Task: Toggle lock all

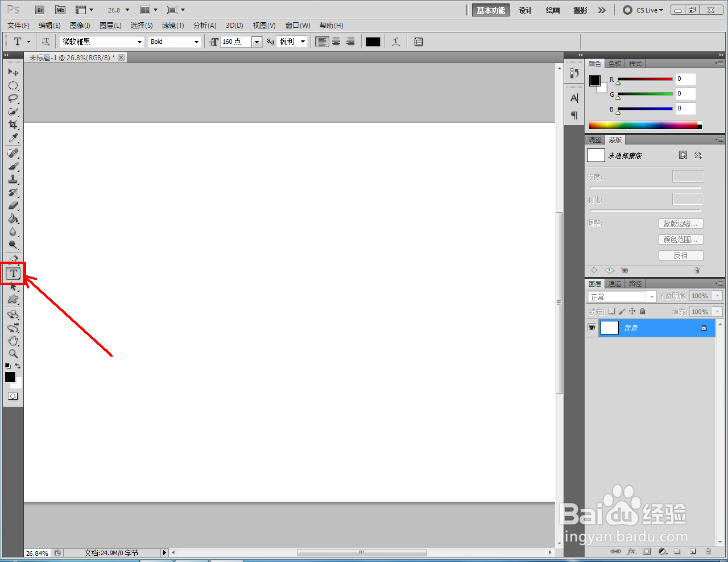Action: (x=642, y=311)
